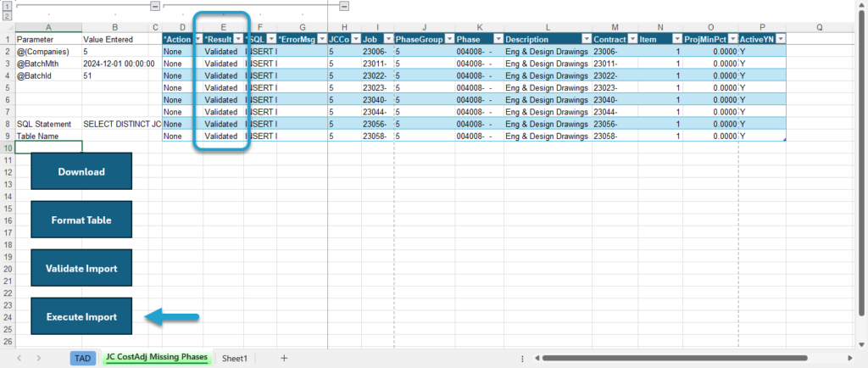This screenshot has height=368, width=868.
Task: Click the vertical scrollbar up arrow
Action: [861, 4]
